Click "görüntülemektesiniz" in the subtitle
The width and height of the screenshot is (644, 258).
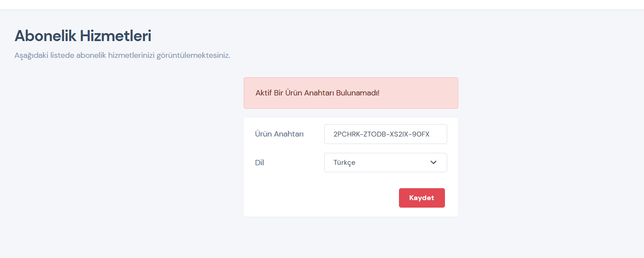[193, 56]
